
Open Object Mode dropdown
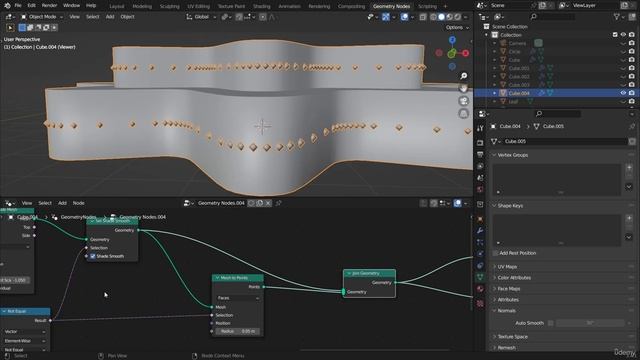click(x=42, y=17)
